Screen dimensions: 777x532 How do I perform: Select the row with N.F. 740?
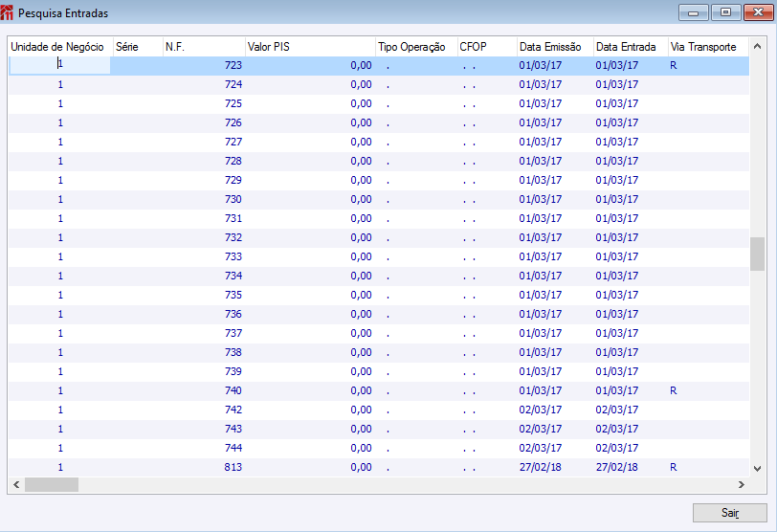(x=379, y=391)
